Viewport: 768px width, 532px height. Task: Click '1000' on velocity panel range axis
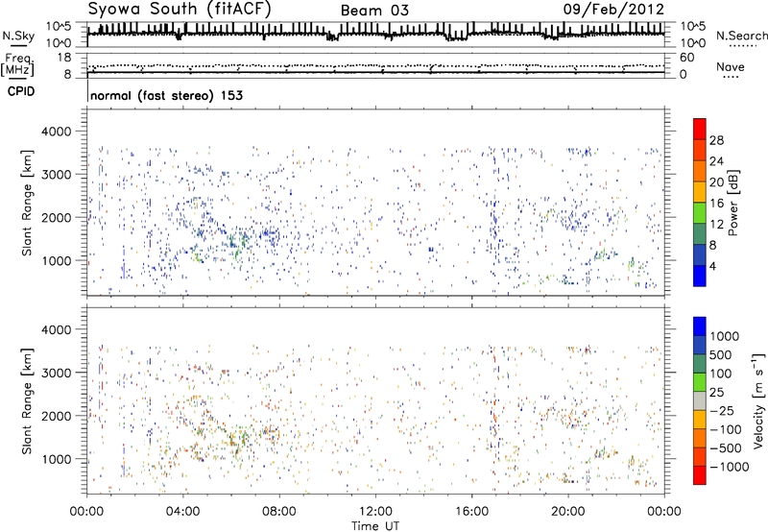tap(56, 459)
